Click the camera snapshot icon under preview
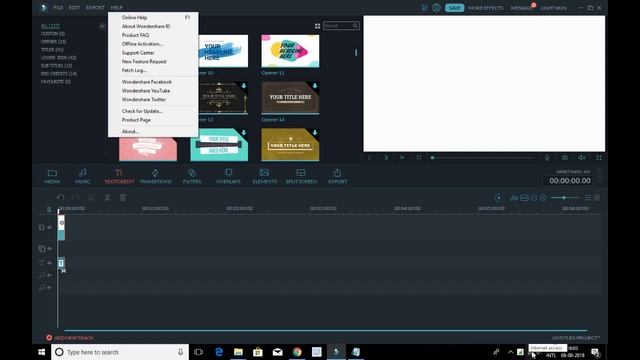This screenshot has height=360, width=640. 564,158
